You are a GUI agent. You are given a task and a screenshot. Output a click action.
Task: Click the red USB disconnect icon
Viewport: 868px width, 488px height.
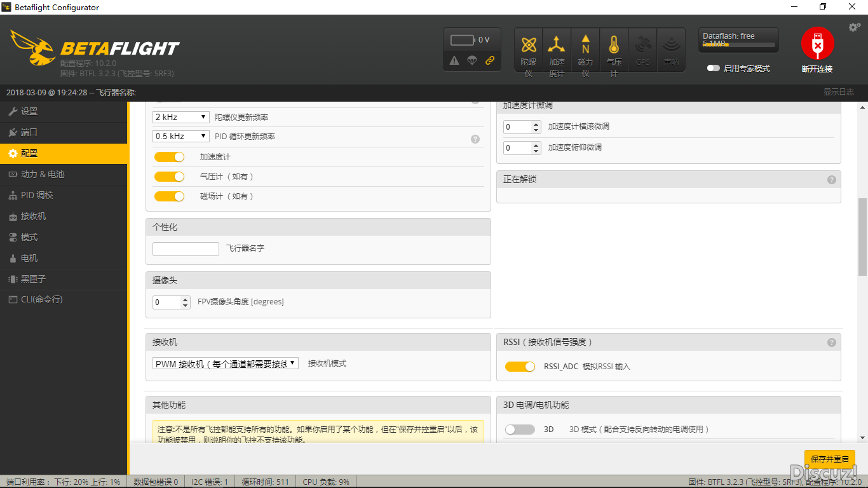(x=817, y=43)
